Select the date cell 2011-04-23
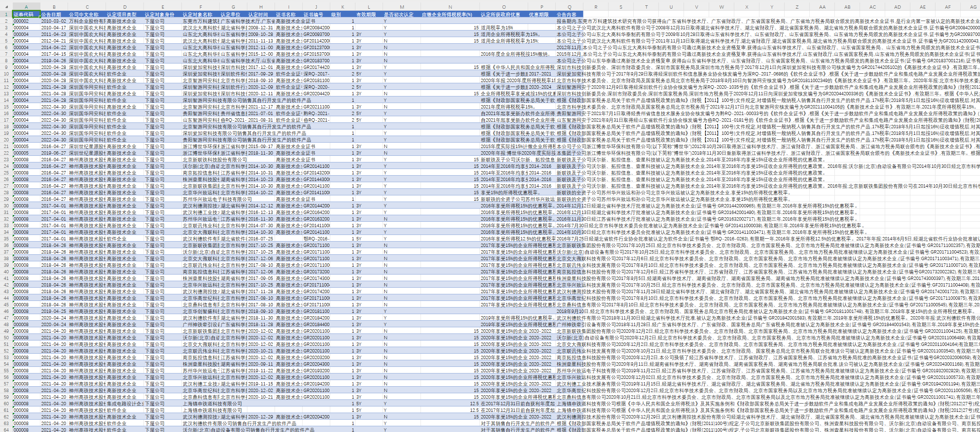Image resolution: width=980 pixels, height=432 pixels. pos(54,34)
